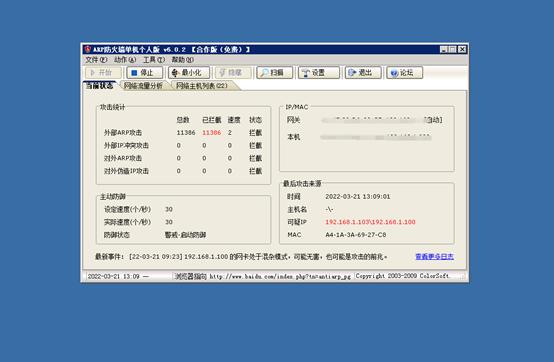Click the ARP firewall shield title icon
This screenshot has height=362, width=554.
88,49
